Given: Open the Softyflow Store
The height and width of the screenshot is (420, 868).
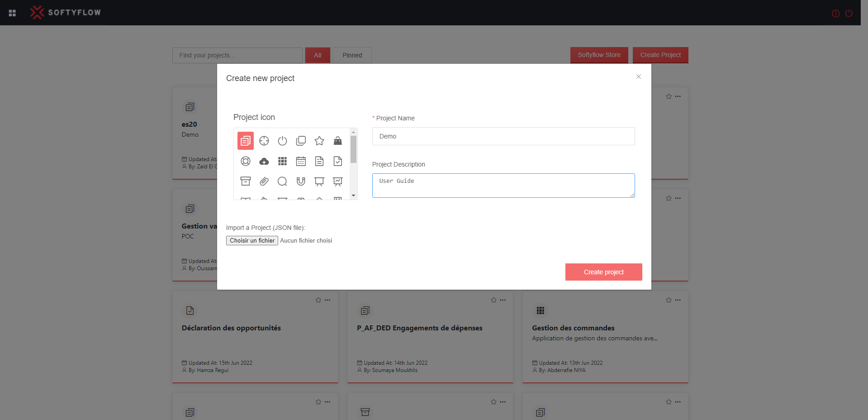Looking at the screenshot, I should [599, 55].
